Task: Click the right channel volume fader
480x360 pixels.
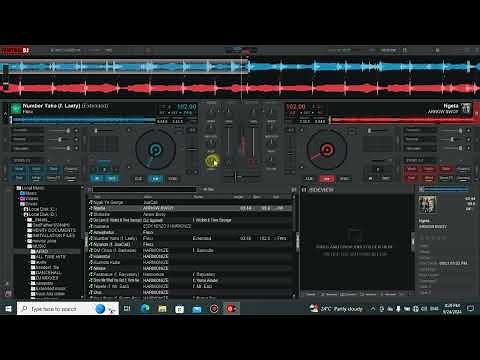Action: point(253,142)
